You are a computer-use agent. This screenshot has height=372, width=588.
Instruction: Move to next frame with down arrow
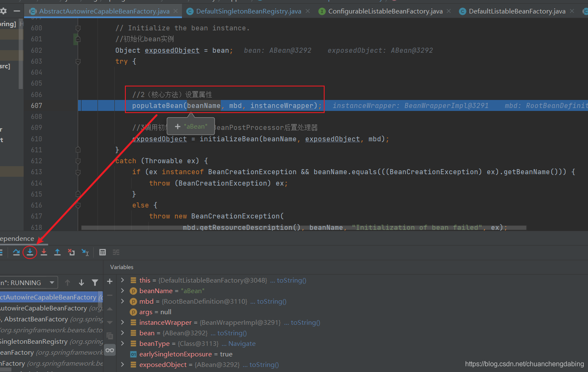pos(81,283)
